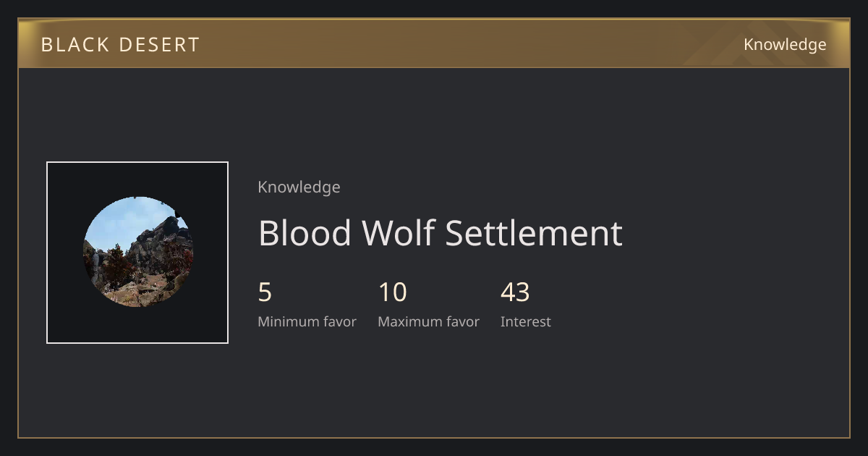The height and width of the screenshot is (456, 868).
Task: Select the word Settlement in the title
Action: (x=533, y=233)
